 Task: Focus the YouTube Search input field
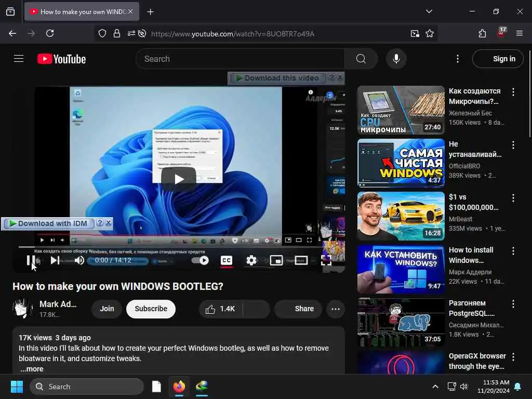(241, 59)
